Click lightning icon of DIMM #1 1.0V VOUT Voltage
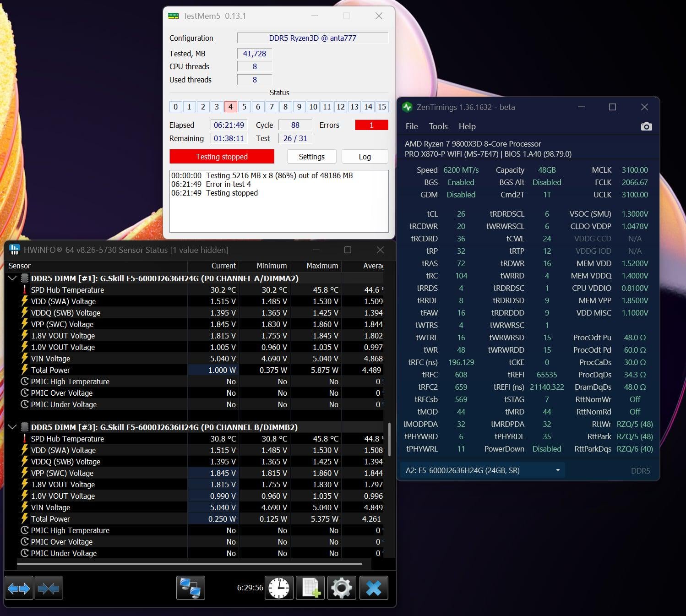This screenshot has height=616, width=686. (25, 347)
